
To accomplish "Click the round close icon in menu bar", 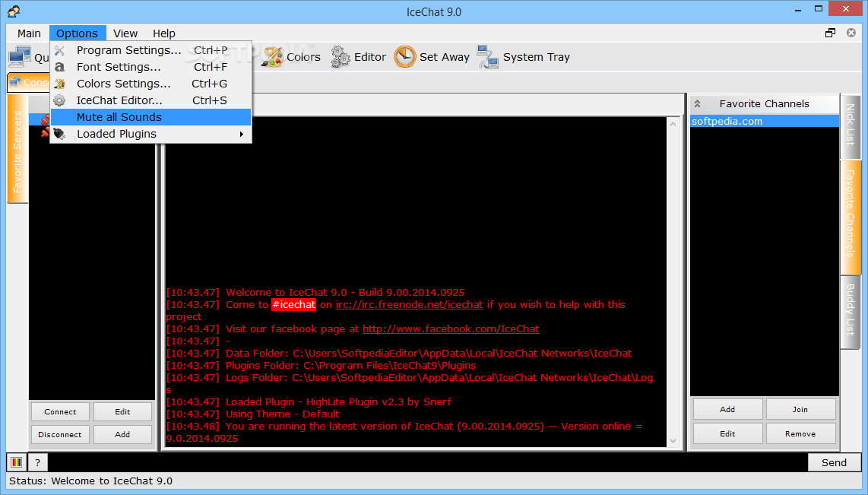I will pyautogui.click(x=851, y=33).
